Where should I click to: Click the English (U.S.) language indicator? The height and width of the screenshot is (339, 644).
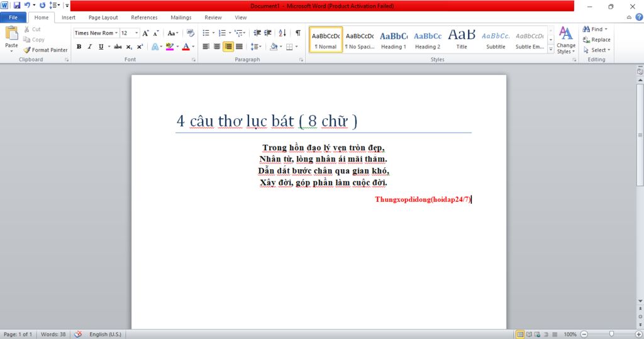click(105, 334)
